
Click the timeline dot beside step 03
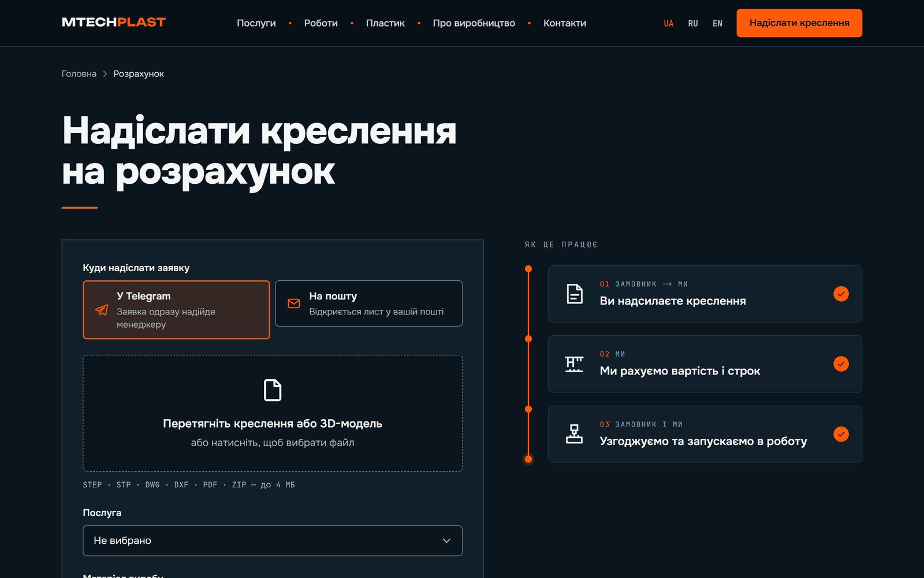tap(528, 409)
